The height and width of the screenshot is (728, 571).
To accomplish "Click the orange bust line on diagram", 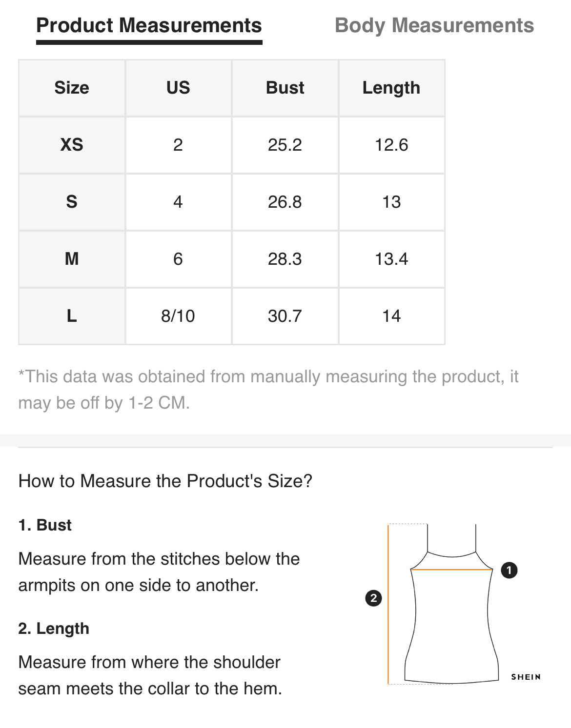I will point(451,569).
